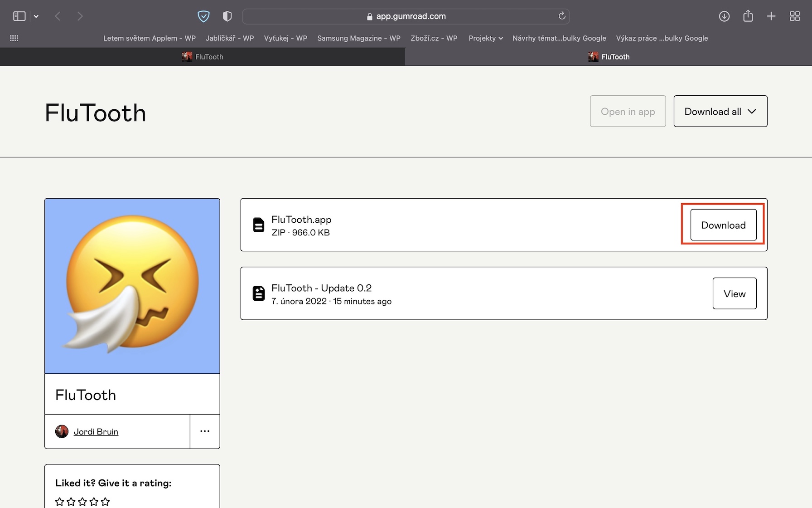Viewport: 812px width, 508px height.
Task: Download the FluTooth.app ZIP file
Action: click(724, 225)
